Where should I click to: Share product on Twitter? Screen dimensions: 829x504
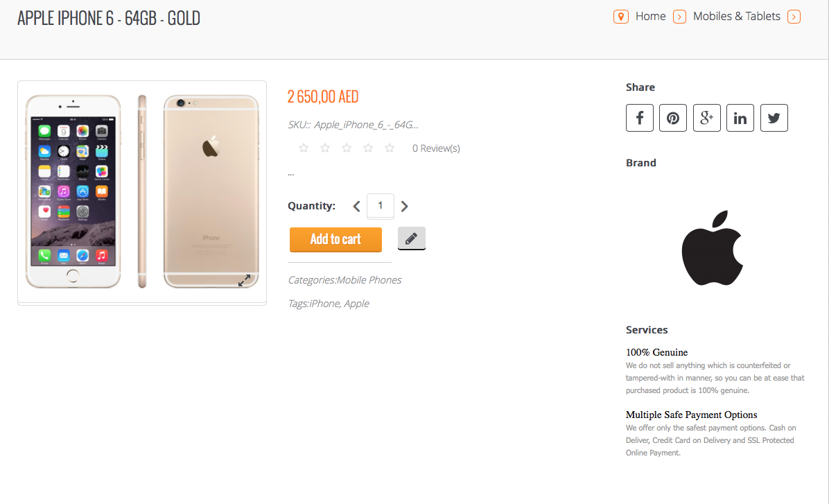774,118
